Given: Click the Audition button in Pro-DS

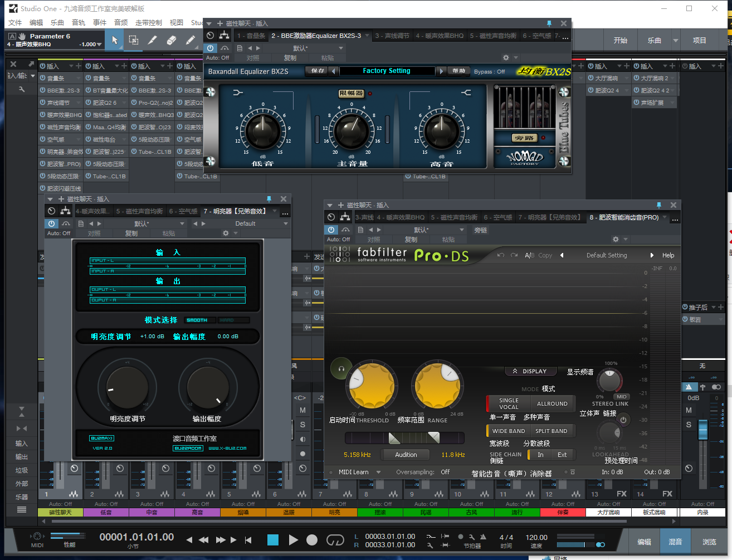Looking at the screenshot, I should [x=406, y=455].
